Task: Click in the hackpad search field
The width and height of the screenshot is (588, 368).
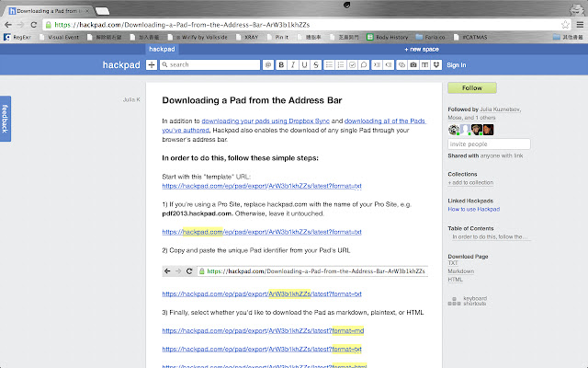Action: (210, 65)
